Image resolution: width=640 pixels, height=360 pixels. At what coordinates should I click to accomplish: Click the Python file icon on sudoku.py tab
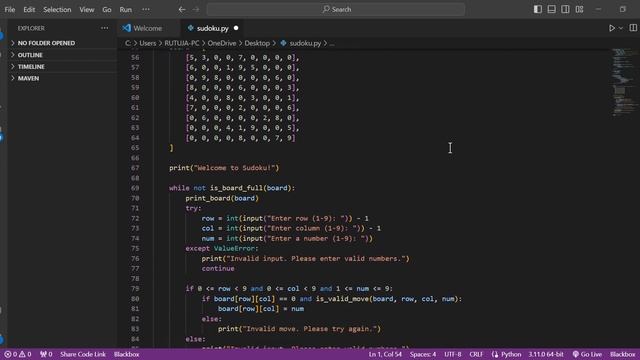[x=190, y=28]
